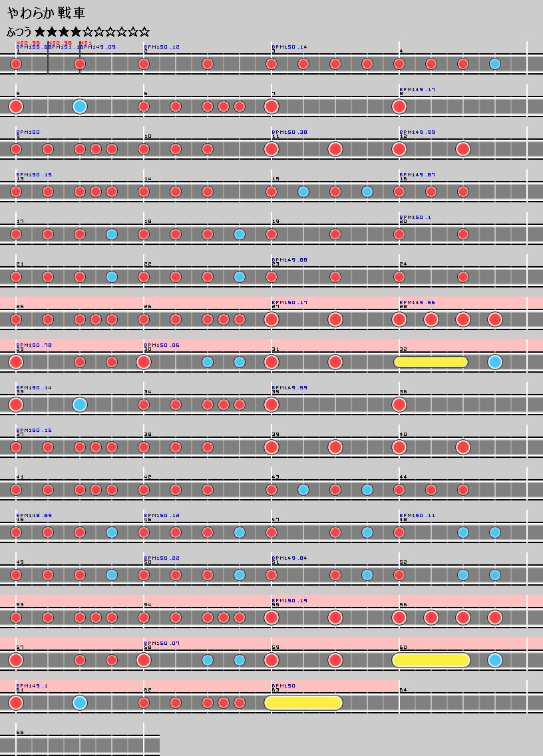Click the BPM150.22 label at measure 50
Viewport: 543px width, 756px height.
coord(161,558)
